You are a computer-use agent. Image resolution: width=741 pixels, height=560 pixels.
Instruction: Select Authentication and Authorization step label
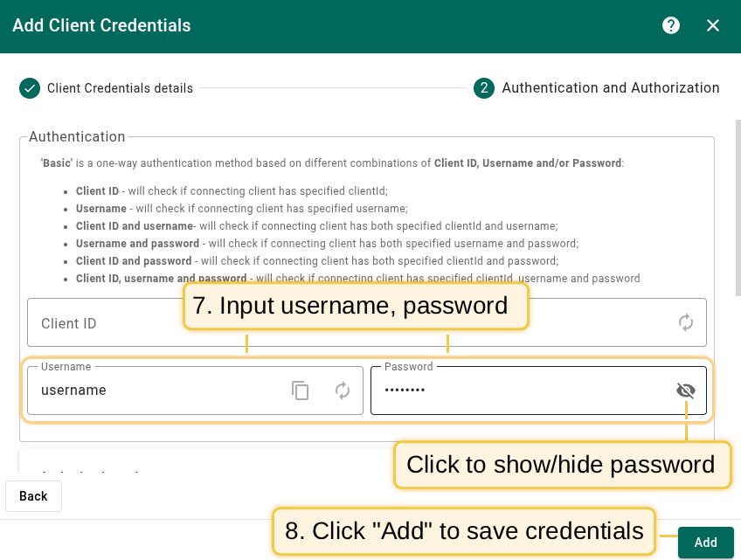(611, 88)
